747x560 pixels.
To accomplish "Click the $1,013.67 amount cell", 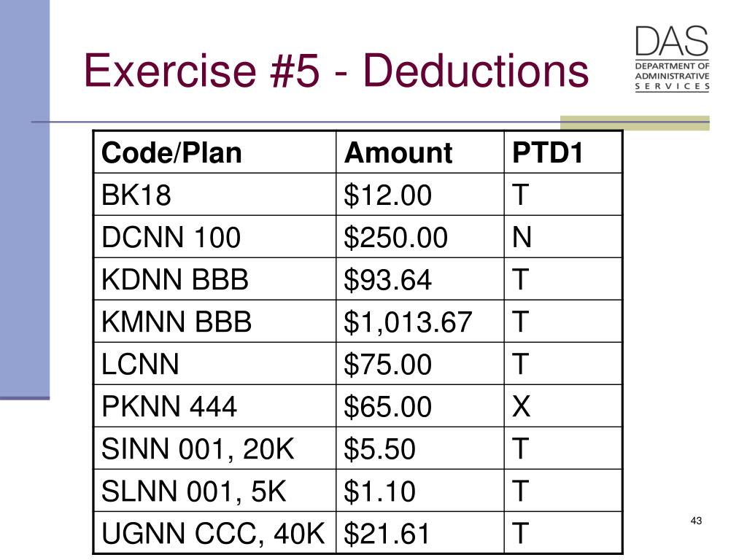I will pyautogui.click(x=419, y=322).
